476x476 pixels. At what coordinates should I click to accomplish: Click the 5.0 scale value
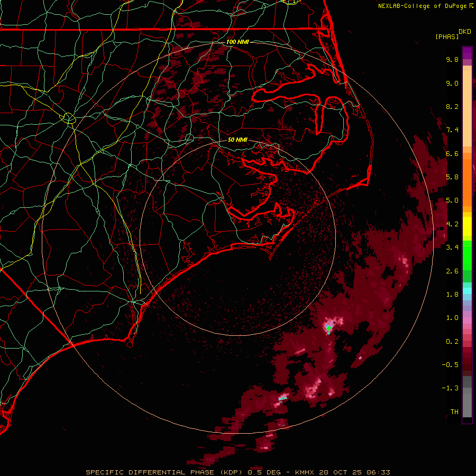452,200
